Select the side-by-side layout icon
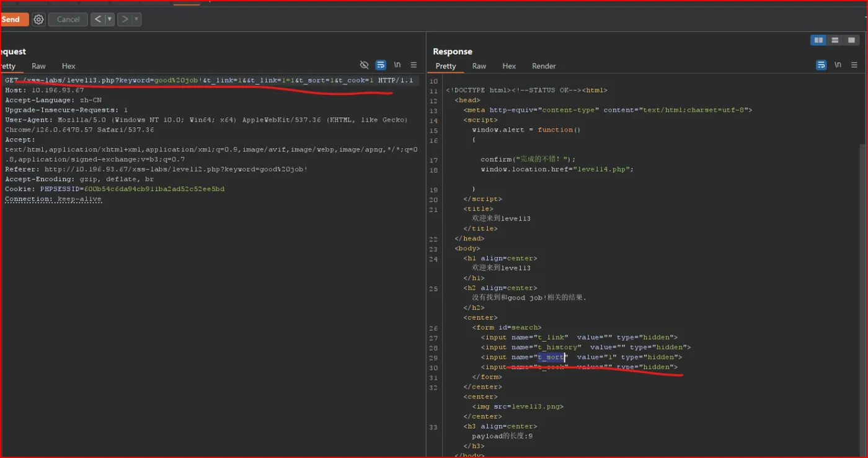This screenshot has width=868, height=458. (x=819, y=40)
